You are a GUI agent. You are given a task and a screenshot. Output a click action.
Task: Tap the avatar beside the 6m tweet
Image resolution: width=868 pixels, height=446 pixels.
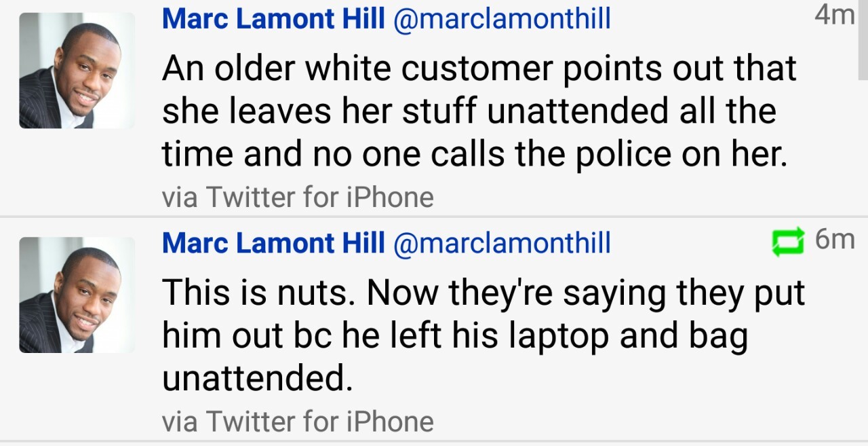(77, 295)
